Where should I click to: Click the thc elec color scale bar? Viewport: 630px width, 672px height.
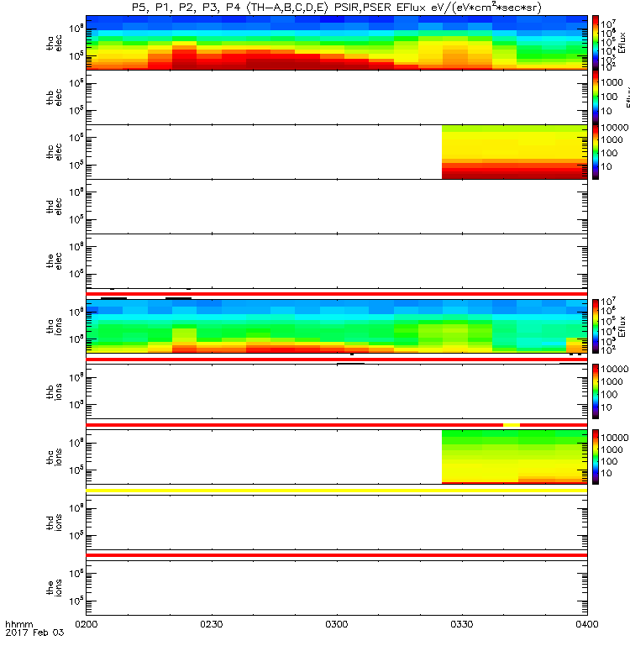click(596, 152)
